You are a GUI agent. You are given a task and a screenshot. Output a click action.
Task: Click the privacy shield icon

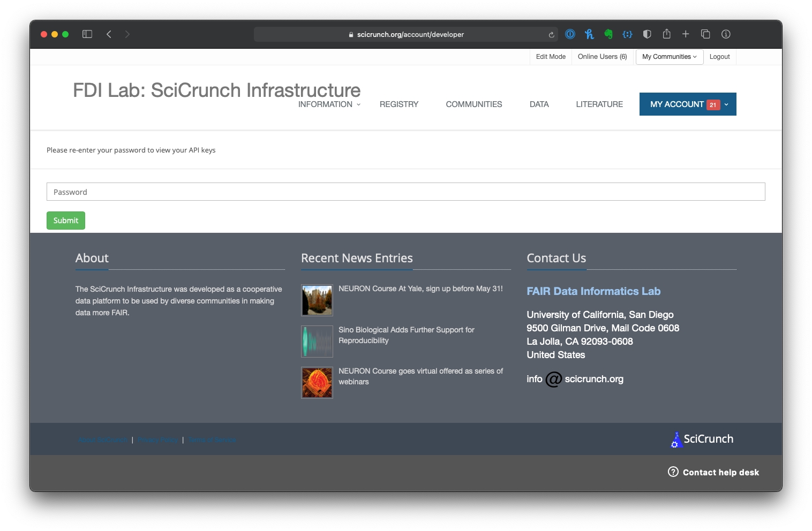coord(647,34)
